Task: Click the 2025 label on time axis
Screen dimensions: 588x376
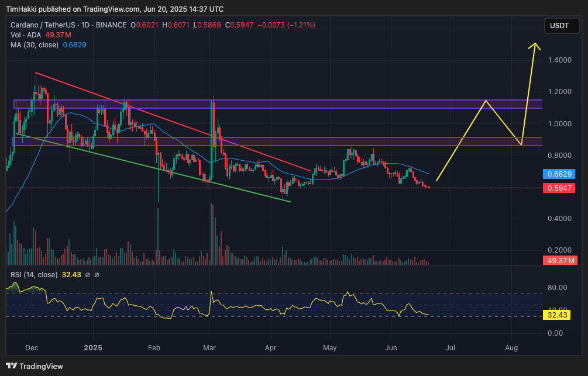Action: click(93, 348)
